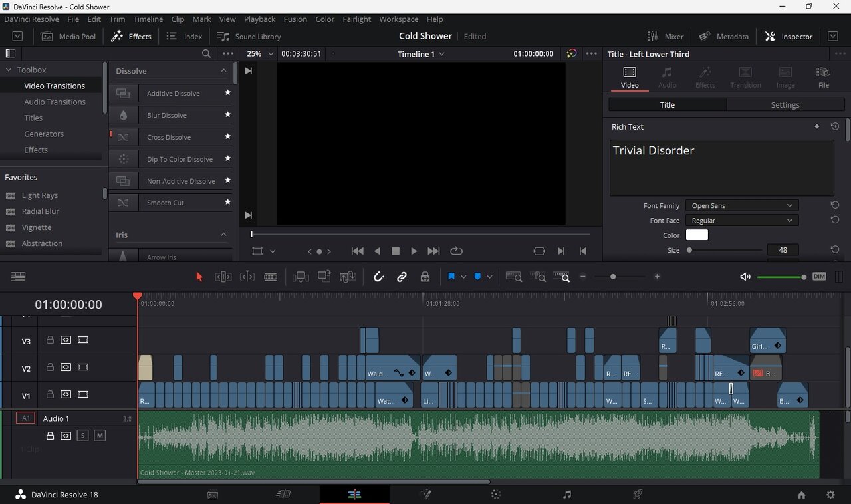Screen dimensions: 851x504
Task: Click the Insert Clip icon
Action: 301,277
